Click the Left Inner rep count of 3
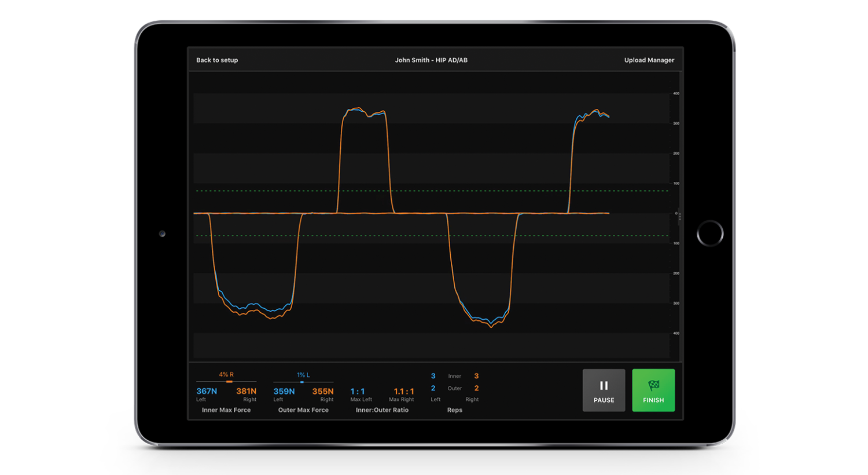This screenshot has width=868, height=475. click(x=433, y=375)
